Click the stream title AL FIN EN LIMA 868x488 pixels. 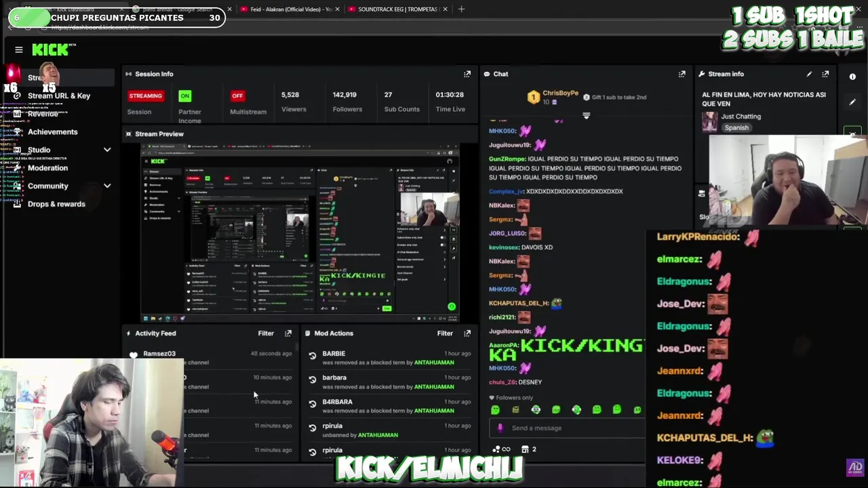(x=764, y=99)
